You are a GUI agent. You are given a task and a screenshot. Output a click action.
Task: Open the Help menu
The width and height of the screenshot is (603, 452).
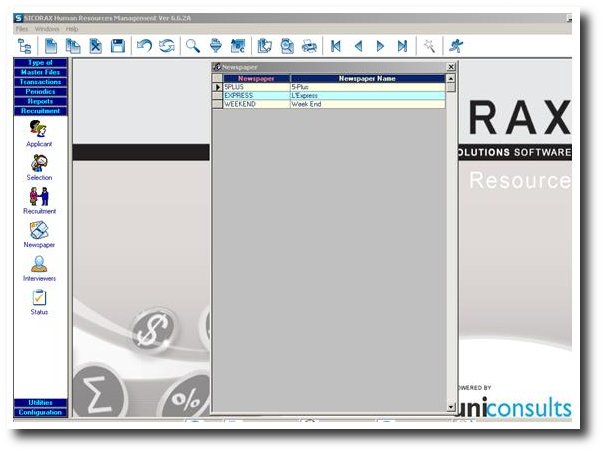tap(72, 29)
